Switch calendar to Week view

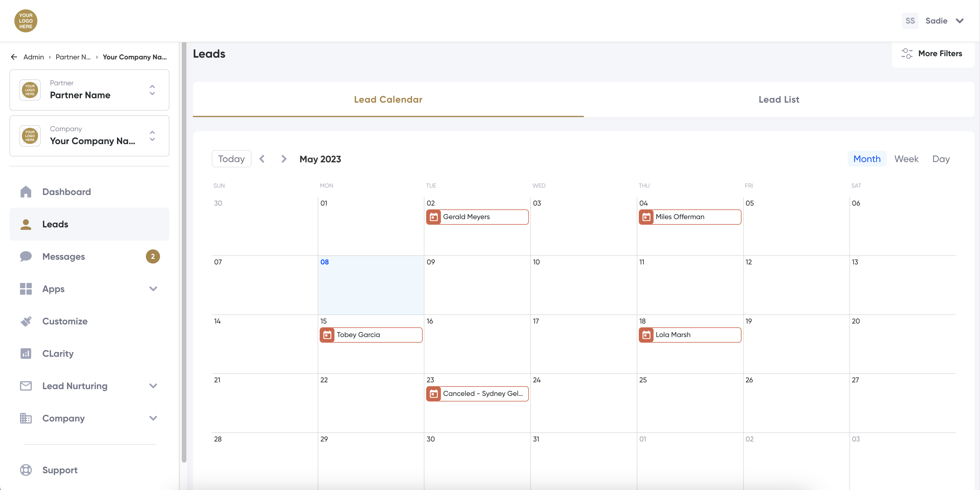click(906, 159)
